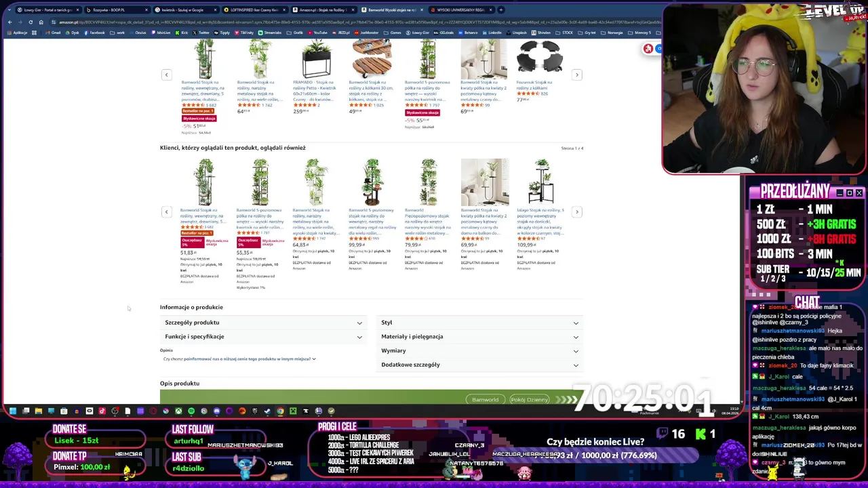This screenshot has height=488, width=868.
Task: Open Behance bookmark
Action: click(x=467, y=33)
